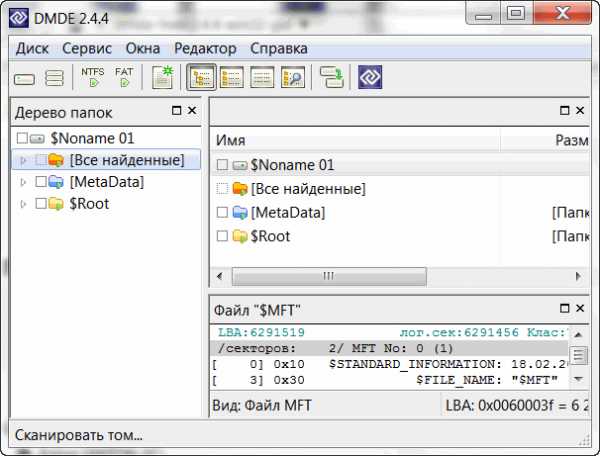Maximize the Дерево папок panel
This screenshot has width=600, height=456.
point(176,111)
